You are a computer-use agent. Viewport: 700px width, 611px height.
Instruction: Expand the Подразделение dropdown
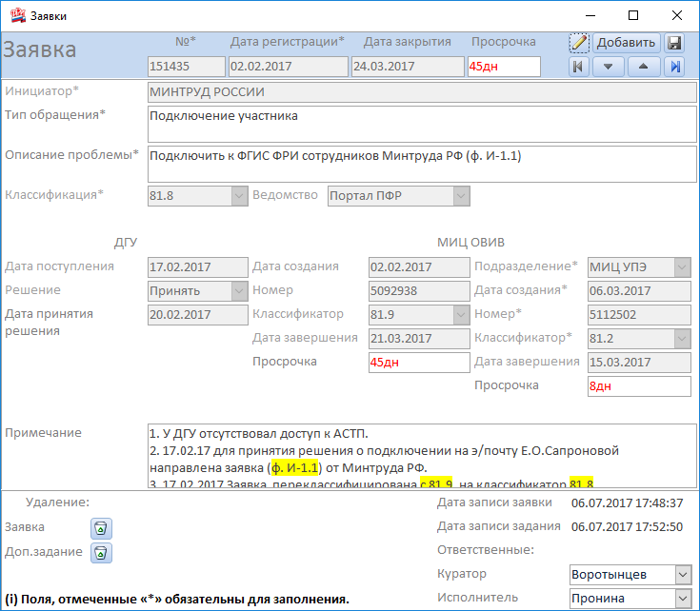[682, 266]
